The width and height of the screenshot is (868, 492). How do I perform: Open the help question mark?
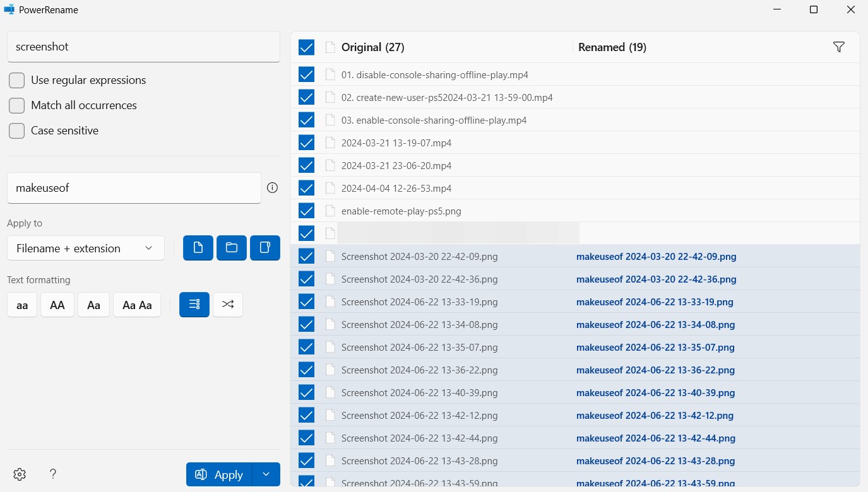53,474
